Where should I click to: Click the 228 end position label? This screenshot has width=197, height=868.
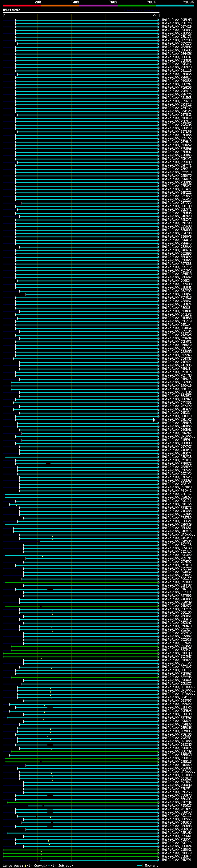pyautogui.click(x=155, y=15)
